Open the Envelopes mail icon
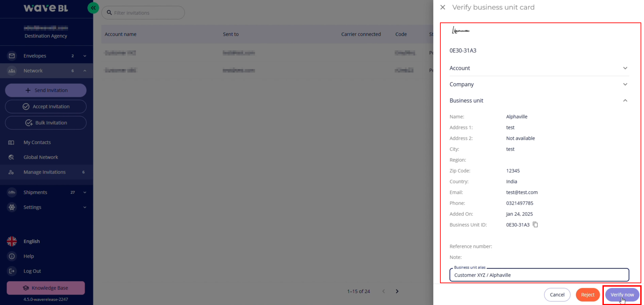The image size is (644, 305). click(x=12, y=56)
